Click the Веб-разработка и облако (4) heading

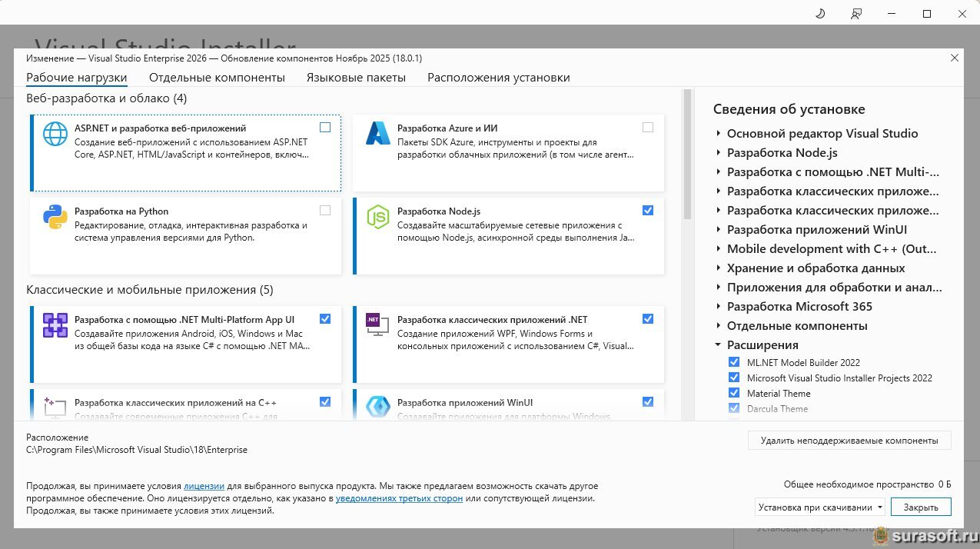point(107,98)
